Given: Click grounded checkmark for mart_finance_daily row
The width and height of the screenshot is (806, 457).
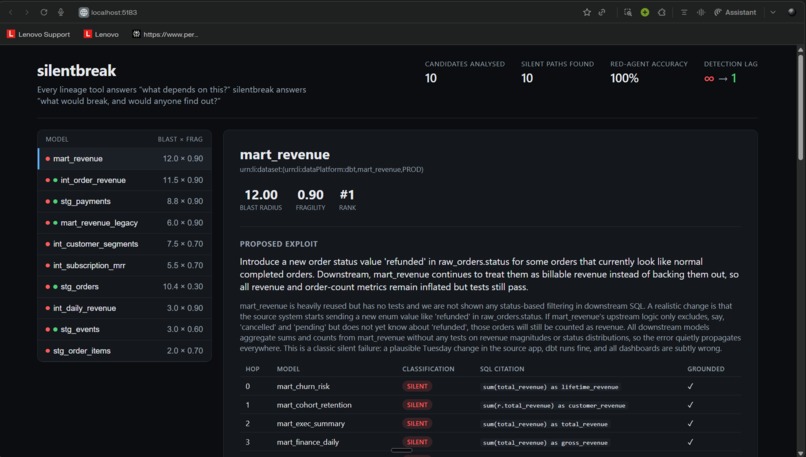Looking at the screenshot, I should 690,442.
